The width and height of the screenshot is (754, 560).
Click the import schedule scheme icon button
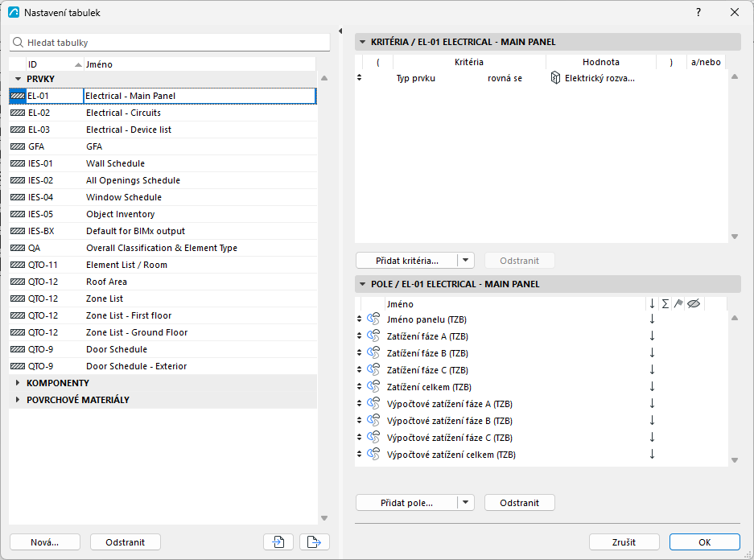278,542
